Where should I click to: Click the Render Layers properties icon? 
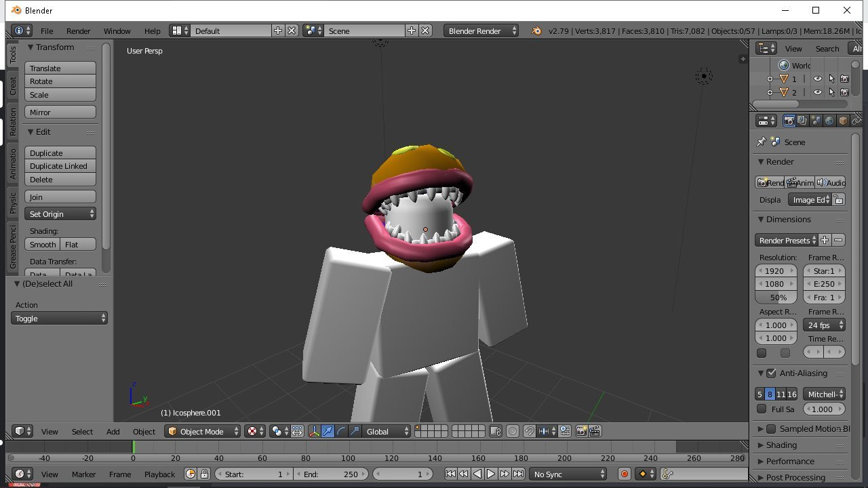pyautogui.click(x=802, y=121)
